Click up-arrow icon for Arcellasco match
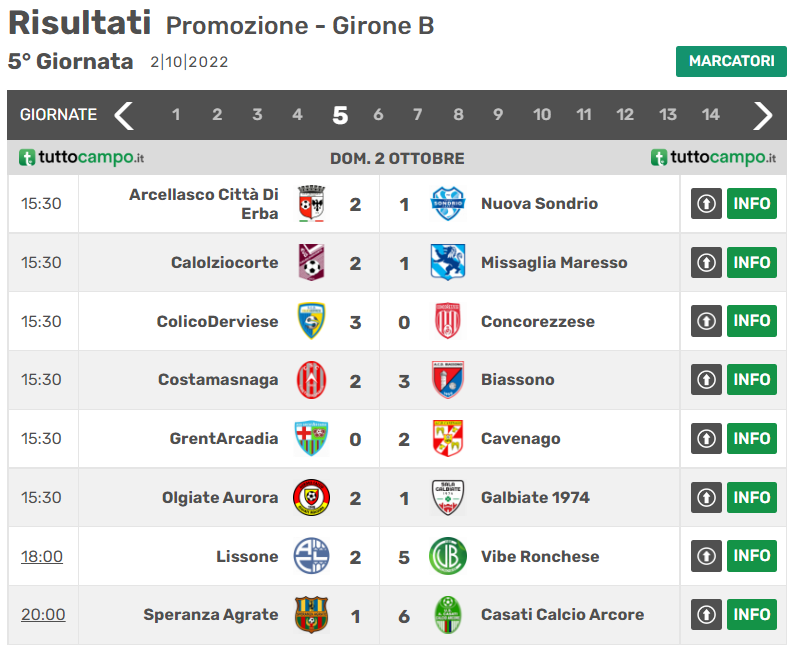Image resolution: width=797 pixels, height=656 pixels. coord(706,204)
